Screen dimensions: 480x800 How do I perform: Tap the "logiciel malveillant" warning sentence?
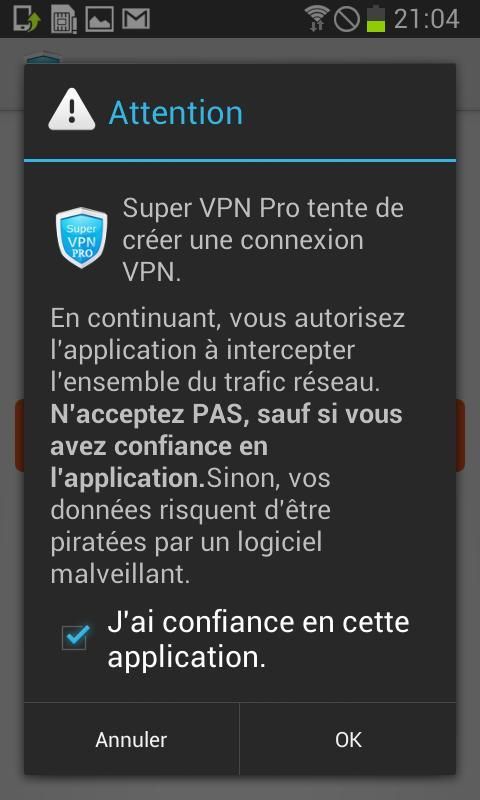[x=190, y=526]
